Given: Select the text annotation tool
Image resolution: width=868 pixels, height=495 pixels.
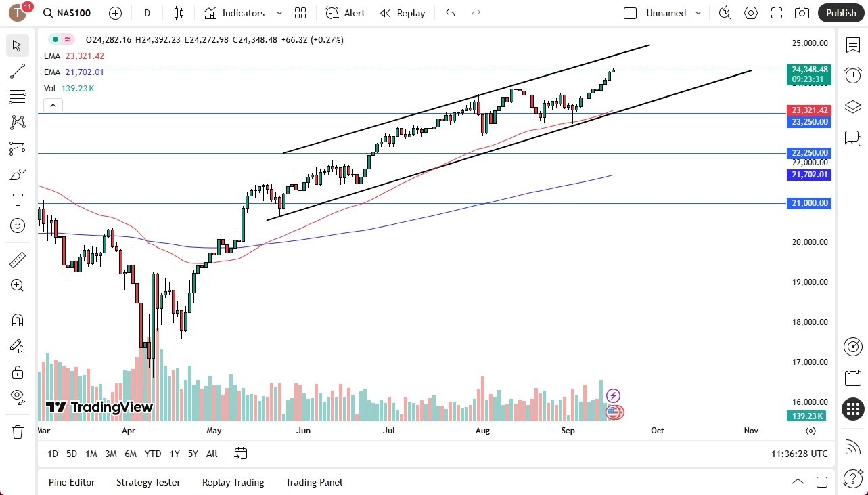Looking at the screenshot, I should click(x=17, y=200).
